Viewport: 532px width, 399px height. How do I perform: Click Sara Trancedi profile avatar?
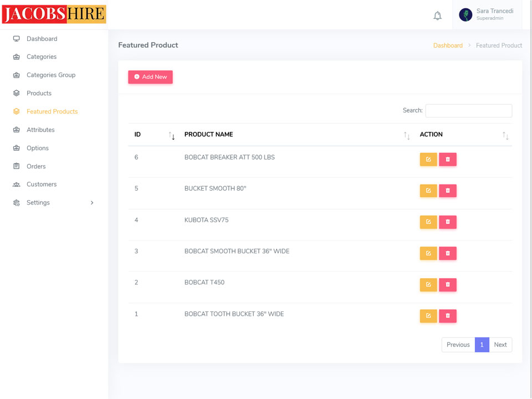click(x=465, y=15)
